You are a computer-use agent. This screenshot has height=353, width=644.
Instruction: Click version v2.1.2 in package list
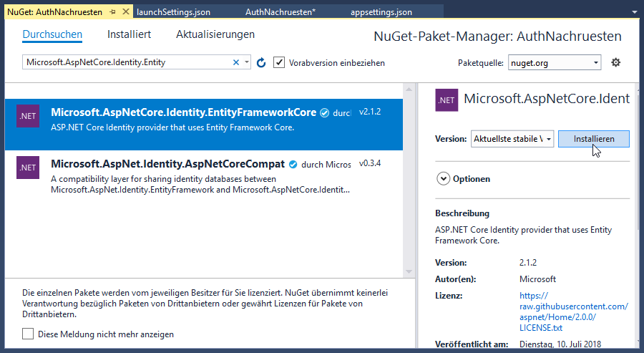370,112
